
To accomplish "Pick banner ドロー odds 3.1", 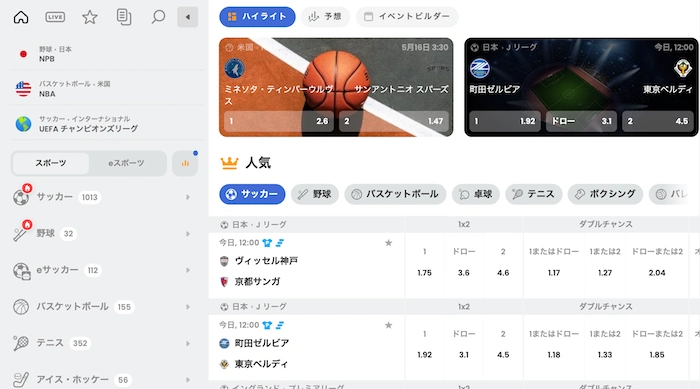I will point(581,121).
